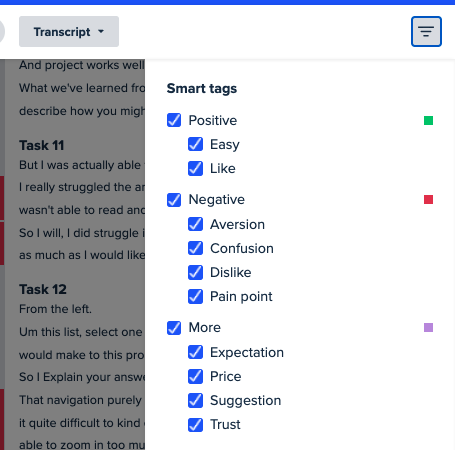This screenshot has height=450, width=455.
Task: Open the Transcript dropdown
Action: pyautogui.click(x=69, y=32)
